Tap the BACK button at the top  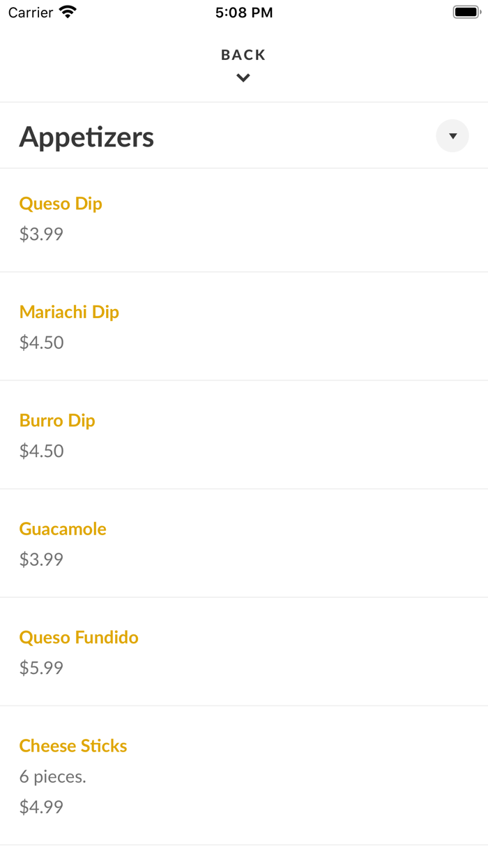pyautogui.click(x=243, y=54)
